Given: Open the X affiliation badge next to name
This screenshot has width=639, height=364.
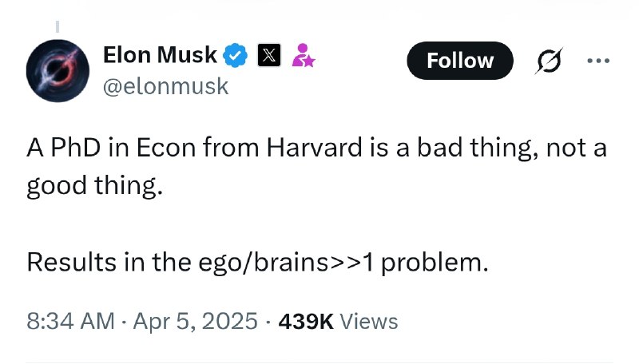Looking at the screenshot, I should [x=269, y=55].
